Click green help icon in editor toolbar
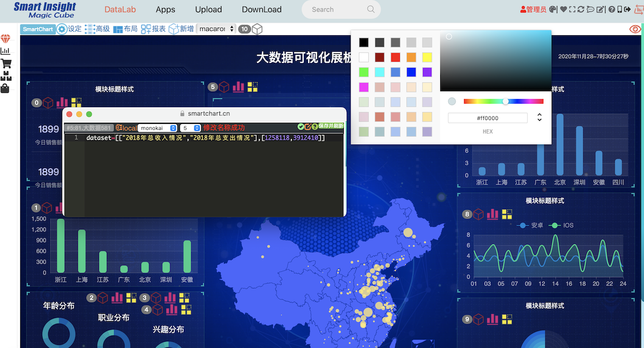The width and height of the screenshot is (644, 348). (x=314, y=127)
